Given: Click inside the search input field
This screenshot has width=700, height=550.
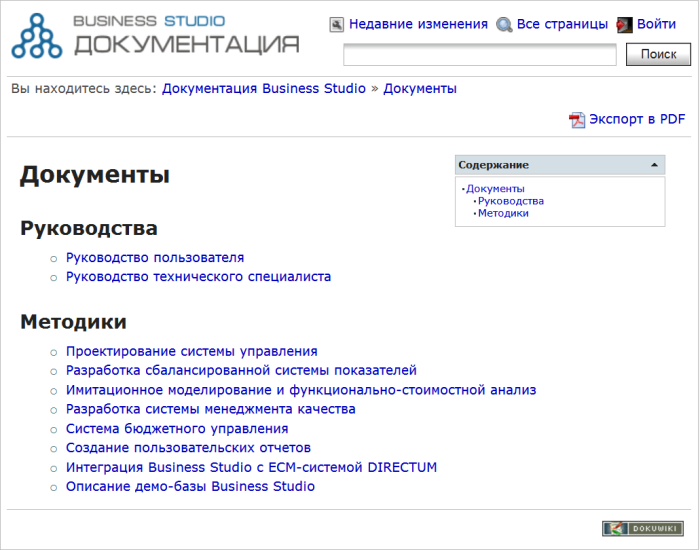Looking at the screenshot, I should coord(479,55).
